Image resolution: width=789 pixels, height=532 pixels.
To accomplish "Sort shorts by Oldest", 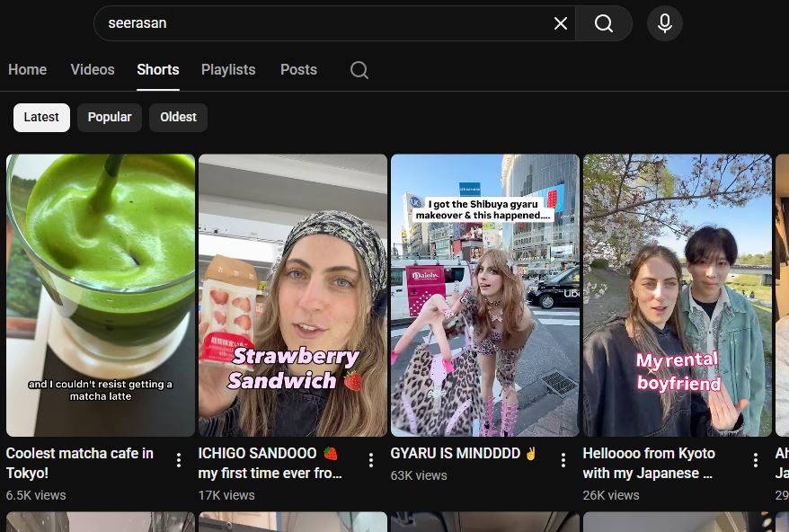I will 178,118.
